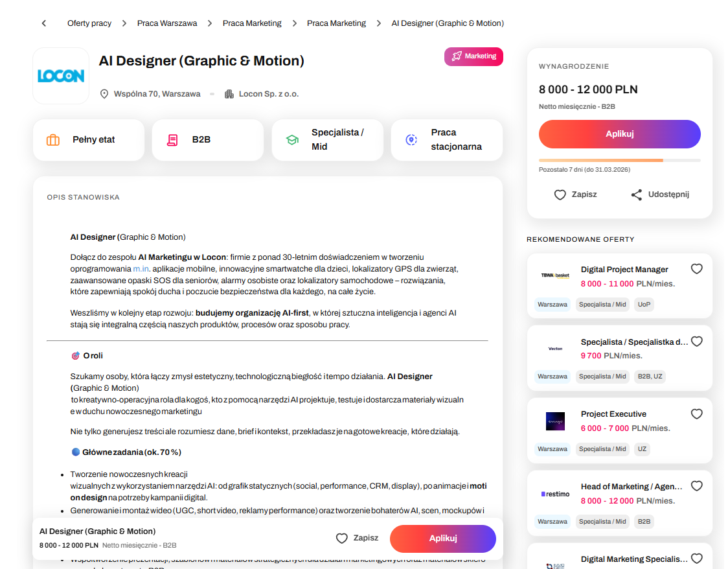The height and width of the screenshot is (569, 728).
Task: Click the back arrow in breadcrumbs
Action: point(44,23)
